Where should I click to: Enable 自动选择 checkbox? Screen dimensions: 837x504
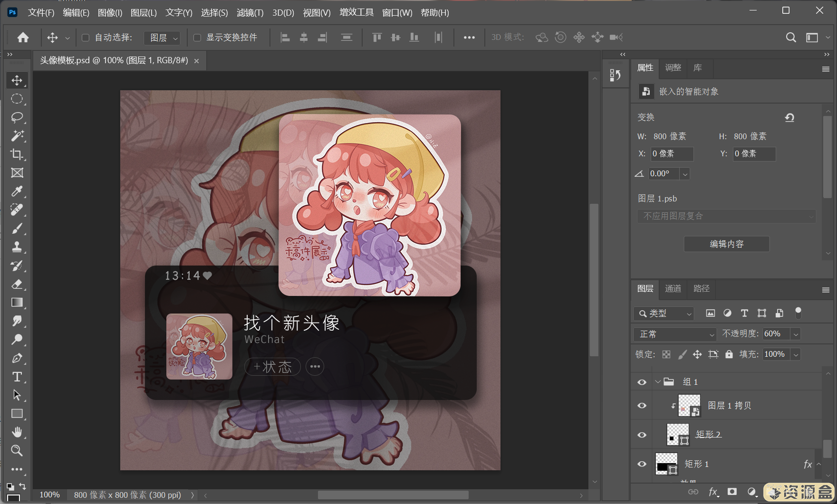pyautogui.click(x=86, y=38)
